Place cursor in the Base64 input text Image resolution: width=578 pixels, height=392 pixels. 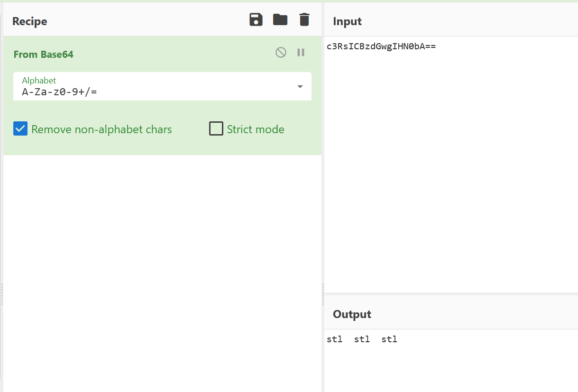(x=381, y=46)
